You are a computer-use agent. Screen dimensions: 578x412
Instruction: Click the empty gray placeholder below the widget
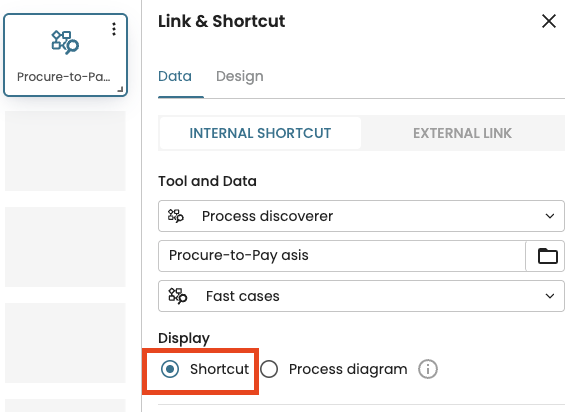tap(65, 151)
